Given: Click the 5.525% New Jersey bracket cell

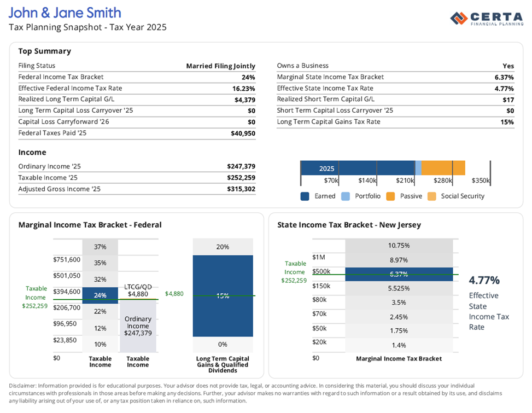Looking at the screenshot, I should [399, 288].
